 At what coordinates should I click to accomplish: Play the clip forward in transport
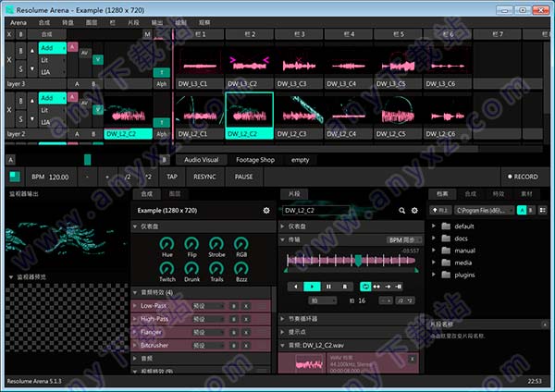pyautogui.click(x=312, y=287)
